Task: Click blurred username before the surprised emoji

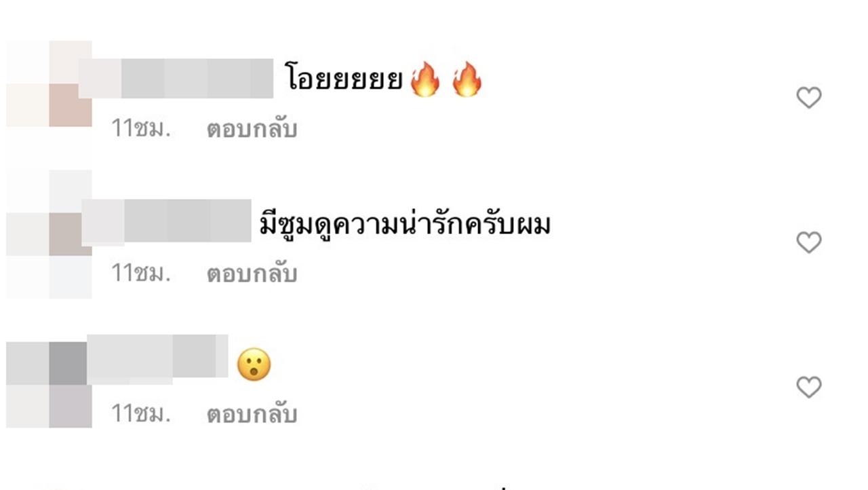Action: pos(157,356)
